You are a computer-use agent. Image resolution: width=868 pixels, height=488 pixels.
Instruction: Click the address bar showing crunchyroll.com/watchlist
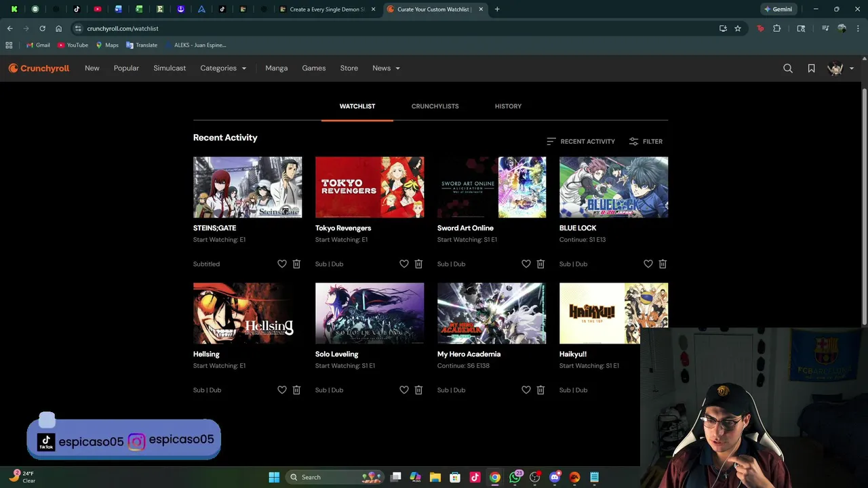point(393,28)
